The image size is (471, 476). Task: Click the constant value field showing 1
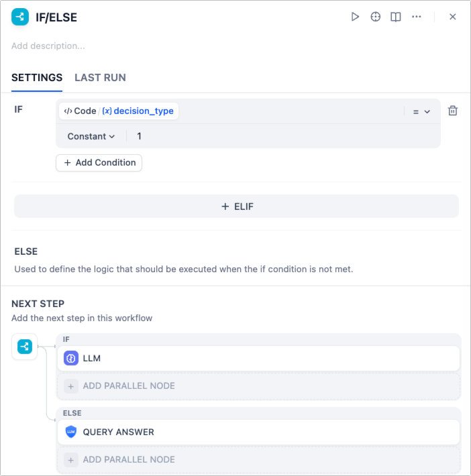(x=282, y=136)
